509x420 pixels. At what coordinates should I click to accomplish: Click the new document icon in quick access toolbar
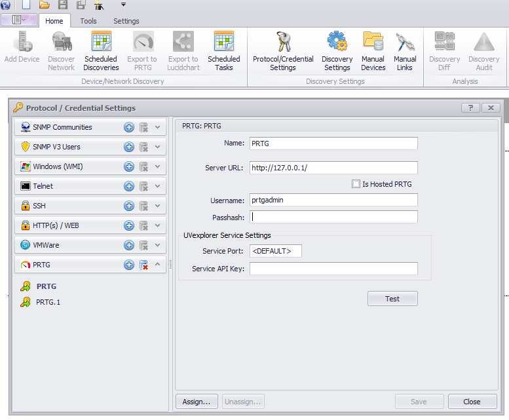point(26,4)
